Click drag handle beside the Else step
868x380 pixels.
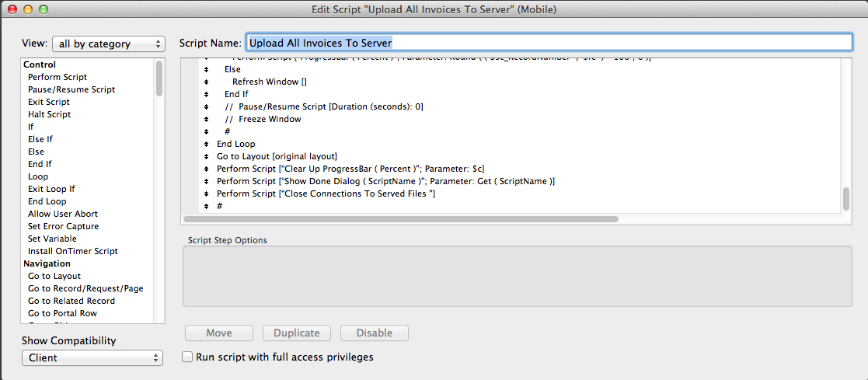pos(206,69)
